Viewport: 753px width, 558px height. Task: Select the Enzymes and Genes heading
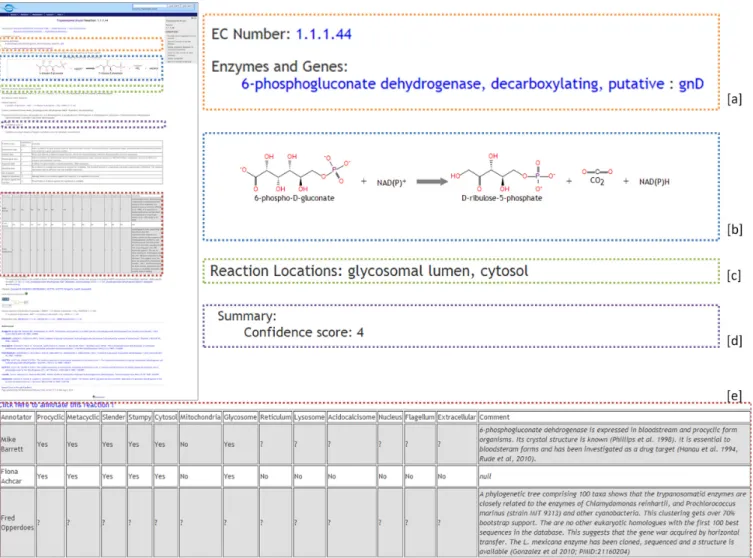click(279, 66)
